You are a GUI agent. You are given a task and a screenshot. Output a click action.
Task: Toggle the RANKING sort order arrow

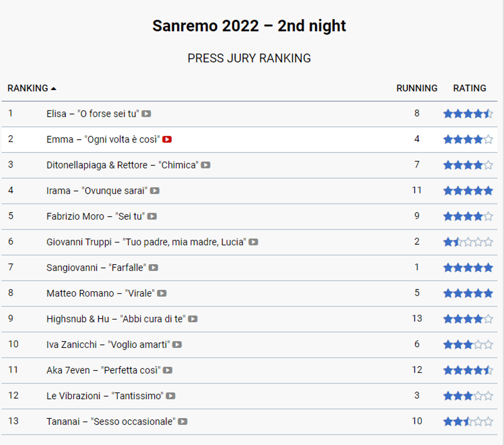click(x=54, y=88)
